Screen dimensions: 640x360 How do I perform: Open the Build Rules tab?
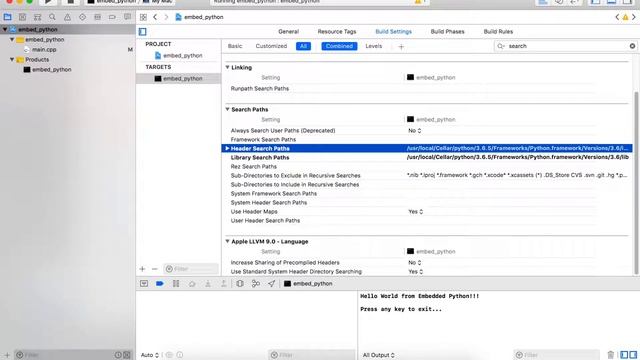click(x=498, y=31)
